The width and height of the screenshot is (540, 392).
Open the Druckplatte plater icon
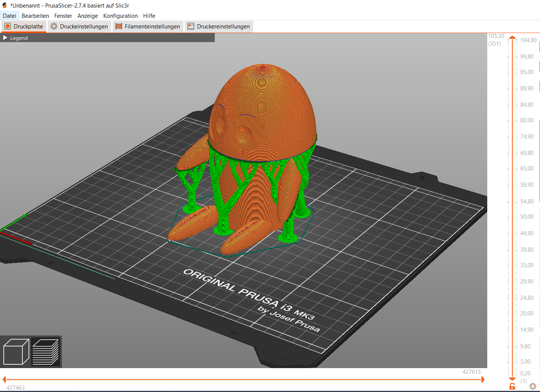[x=7, y=26]
